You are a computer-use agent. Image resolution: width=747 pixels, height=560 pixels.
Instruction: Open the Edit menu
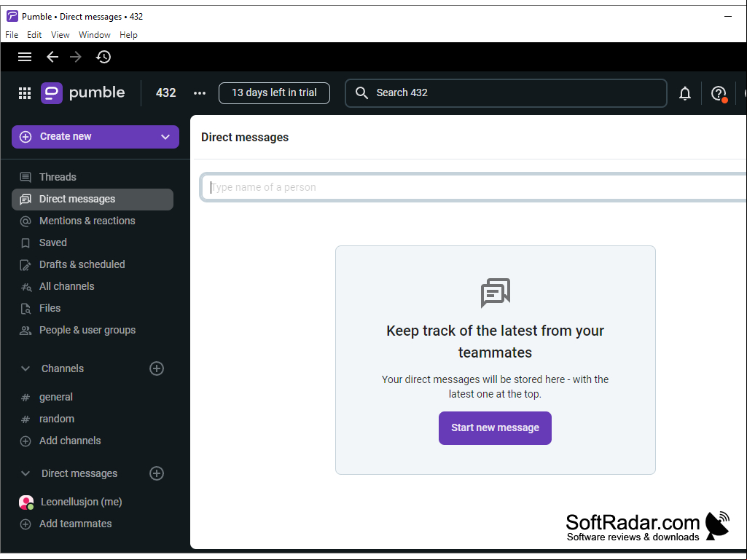coord(34,35)
